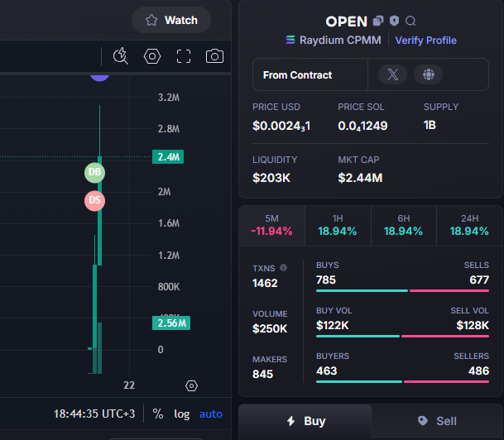Open time zone menu 18:44:35 UTC+3
504x440 pixels.
click(94, 414)
